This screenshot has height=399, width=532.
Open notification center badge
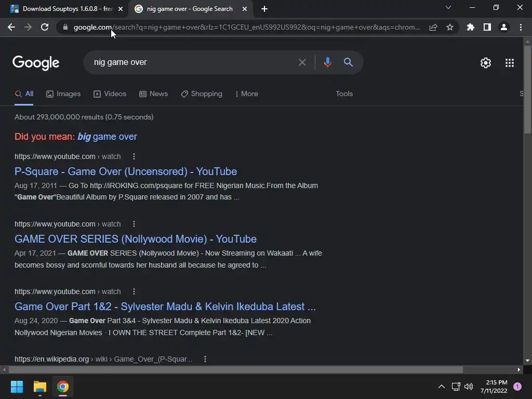(x=517, y=387)
